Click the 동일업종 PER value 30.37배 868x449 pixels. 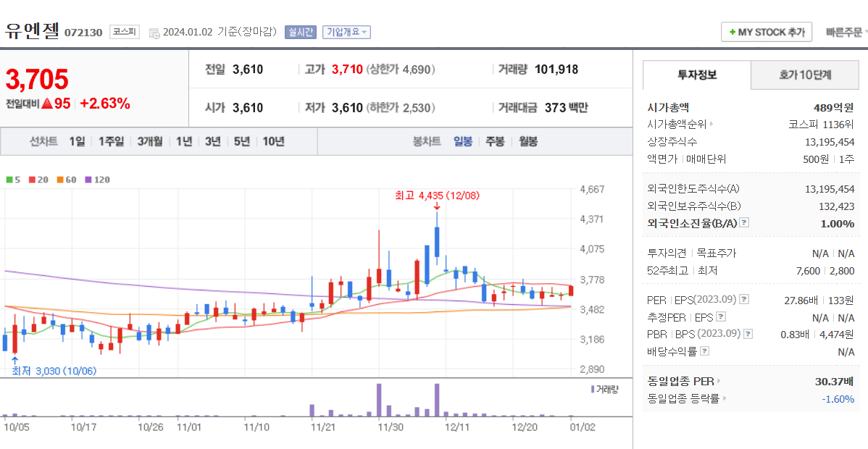tap(835, 381)
